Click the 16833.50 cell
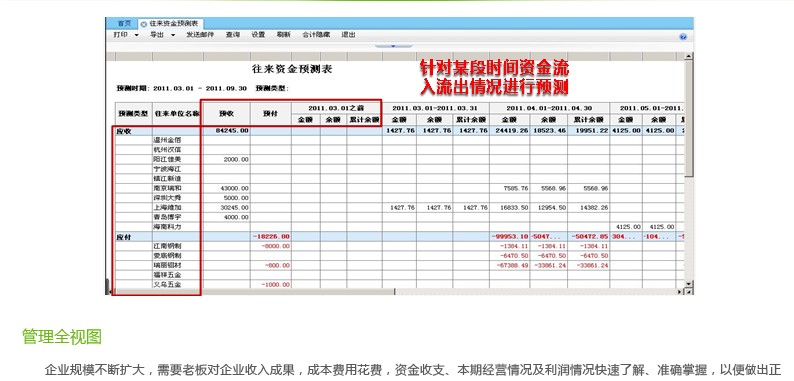The image size is (794, 381). (510, 207)
